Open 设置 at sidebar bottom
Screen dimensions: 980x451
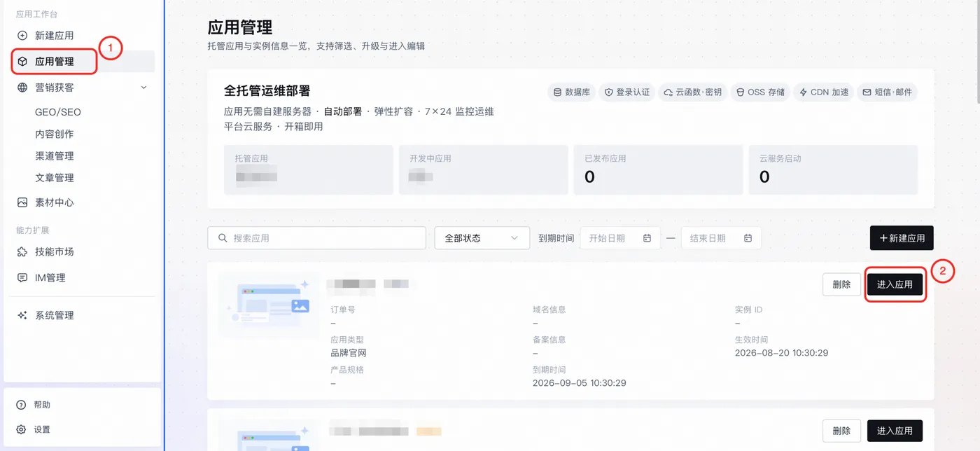click(42, 429)
